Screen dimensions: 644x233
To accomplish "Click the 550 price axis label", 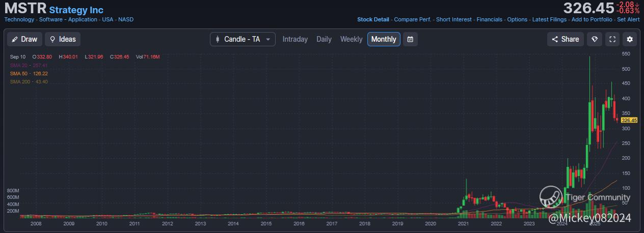I will tap(626, 53).
